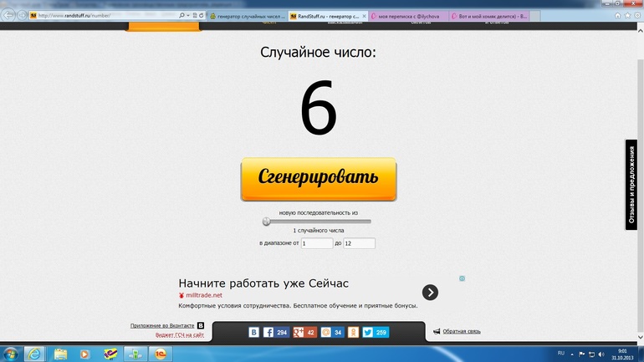Open the address bar dropdown arrow
Viewport: 644px width, 362px height.
[188, 16]
